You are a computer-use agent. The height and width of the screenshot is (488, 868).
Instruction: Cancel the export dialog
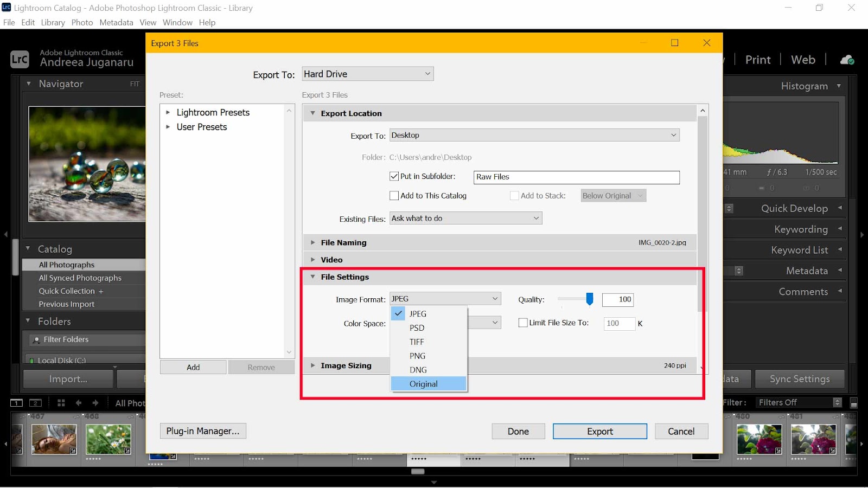point(681,431)
